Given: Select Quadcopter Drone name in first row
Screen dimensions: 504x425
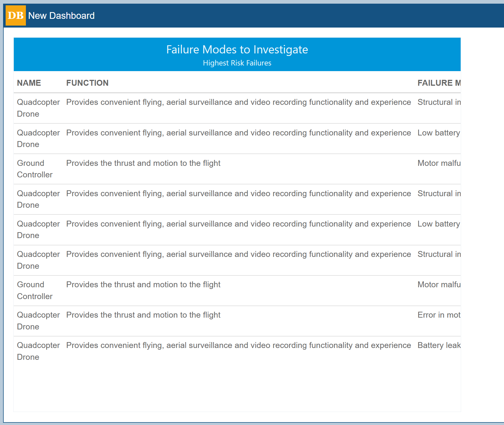Looking at the screenshot, I should 38,108.
